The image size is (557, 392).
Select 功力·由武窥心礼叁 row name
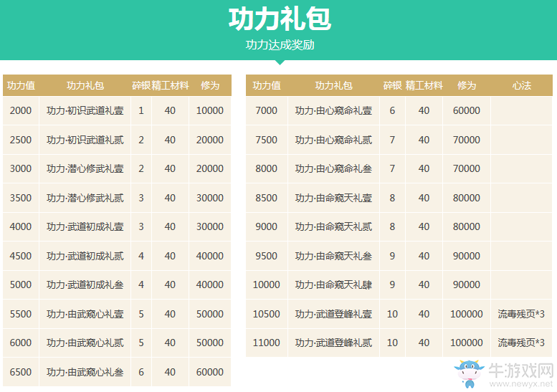click(x=85, y=372)
